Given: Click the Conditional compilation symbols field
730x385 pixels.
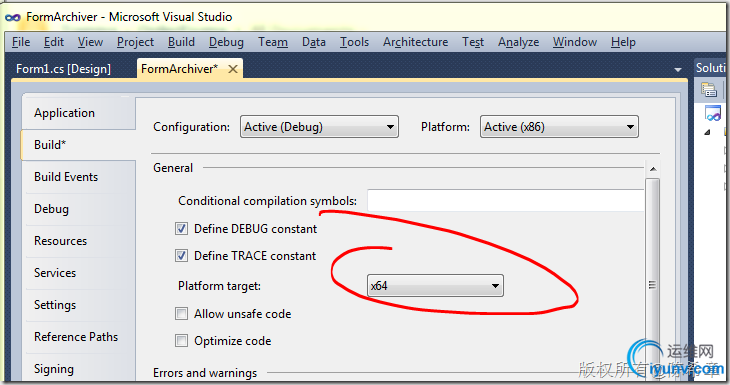Looking at the screenshot, I should coord(506,201).
